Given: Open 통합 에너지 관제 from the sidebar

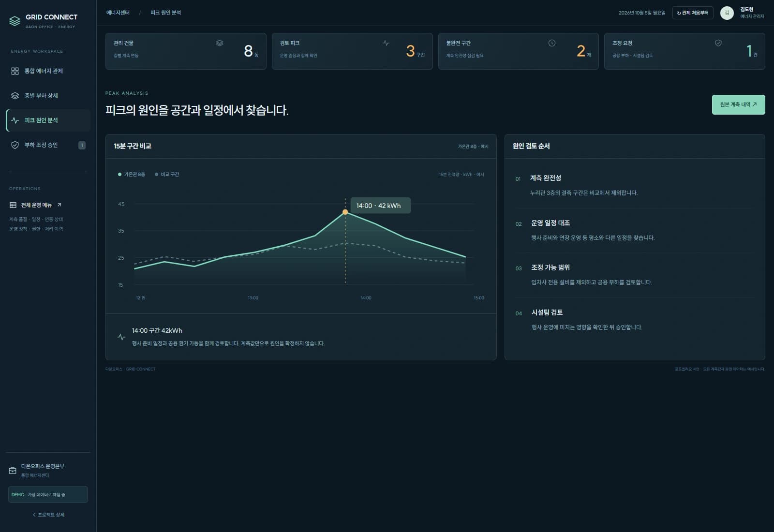Looking at the screenshot, I should click(48, 71).
